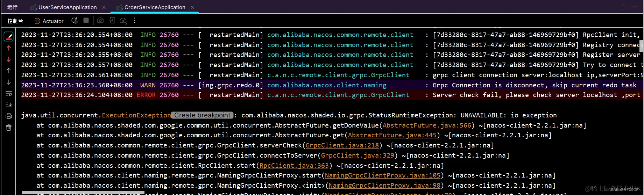Hide the Run tool window

click(x=634, y=7)
